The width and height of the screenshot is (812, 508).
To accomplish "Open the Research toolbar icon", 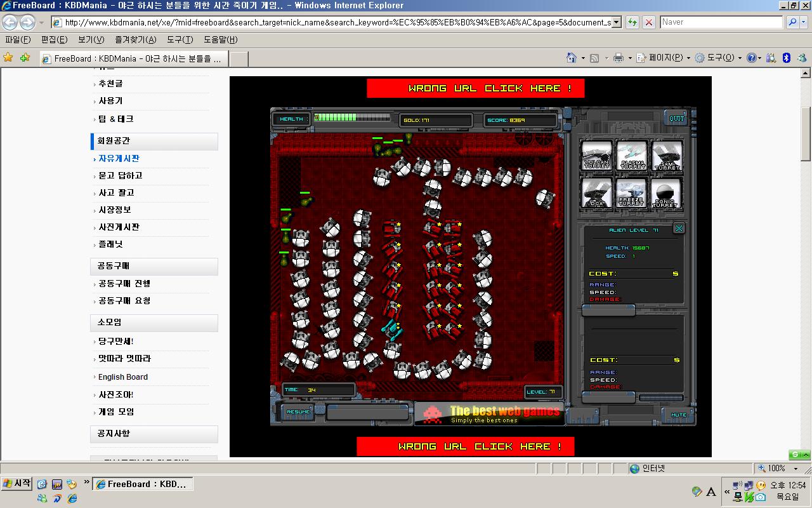I will pos(771,58).
